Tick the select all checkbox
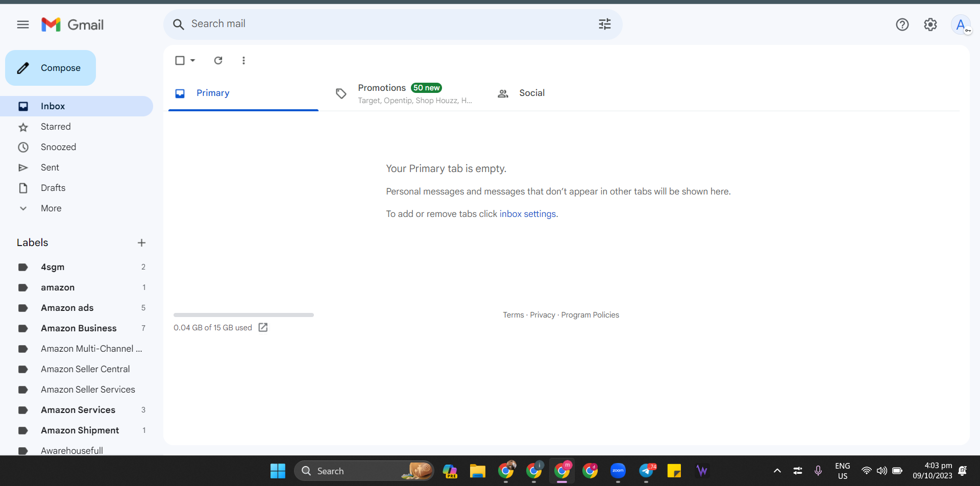Screen dimensions: 980x486 180,60
